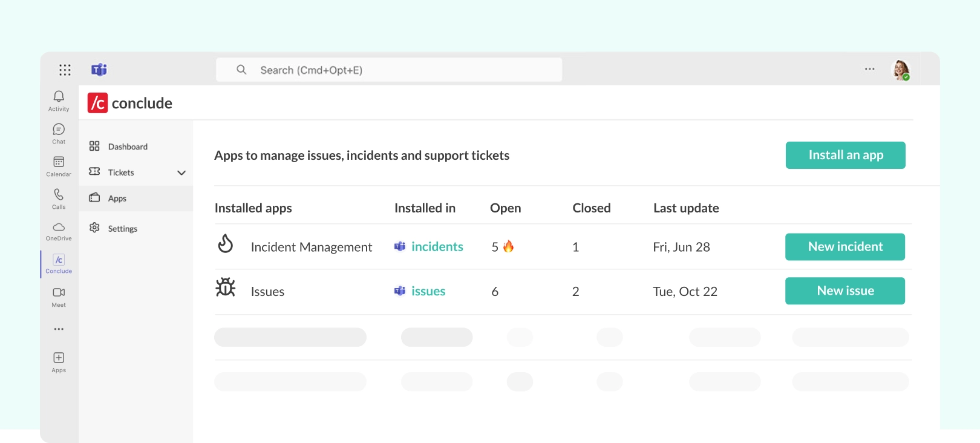Click the Installed in column header
The height and width of the screenshot is (443, 980).
[425, 208]
